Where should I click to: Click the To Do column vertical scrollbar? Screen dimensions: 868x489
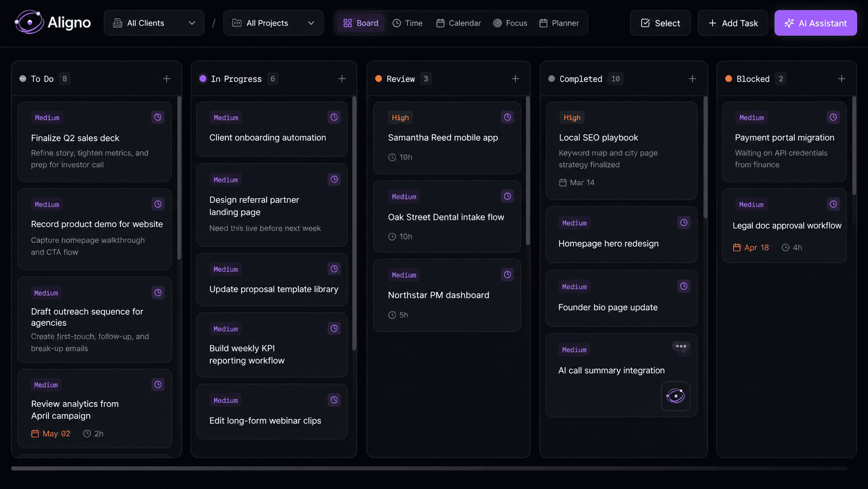pos(179,178)
